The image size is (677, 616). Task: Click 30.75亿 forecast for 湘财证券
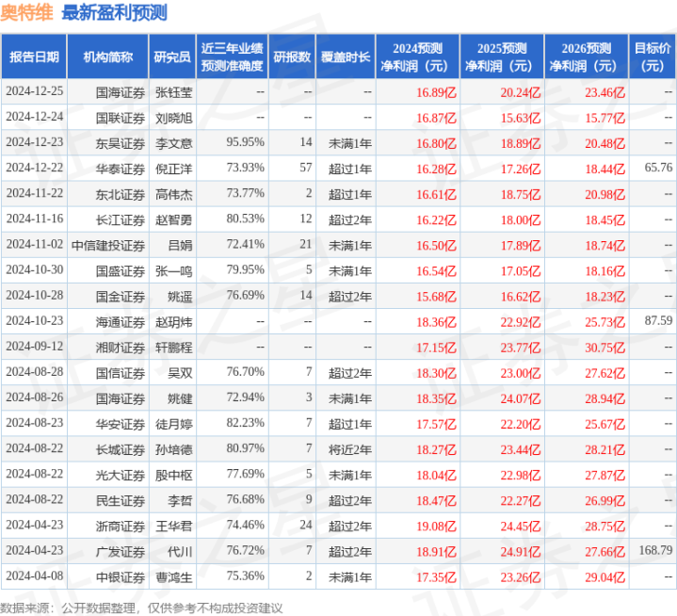point(604,348)
